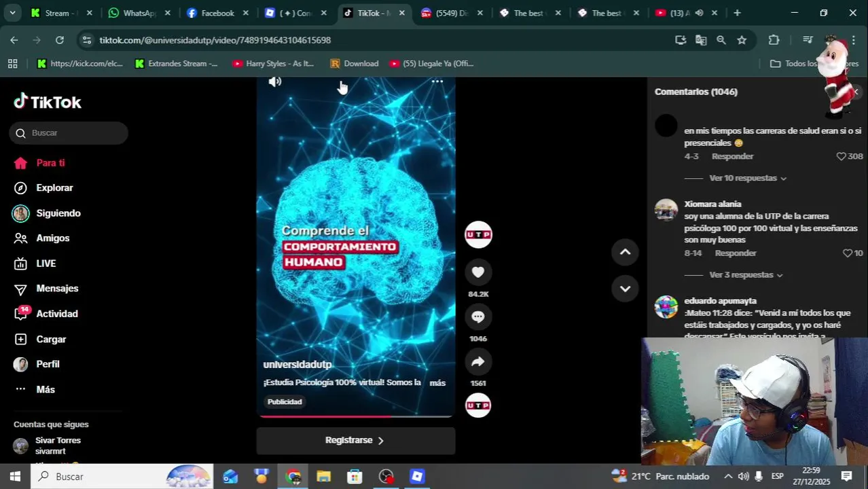Open eduardo apumayta's avatar
Screen dimensions: 868x489
pos(666,306)
